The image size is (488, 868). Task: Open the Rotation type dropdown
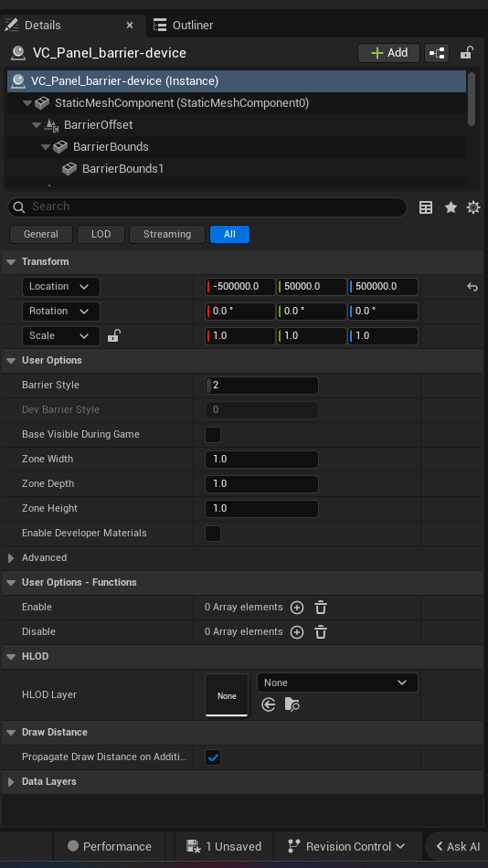pyautogui.click(x=61, y=311)
